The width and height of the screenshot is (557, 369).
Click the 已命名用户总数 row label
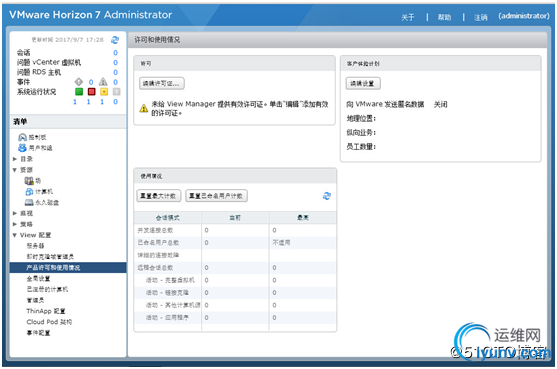[158, 243]
